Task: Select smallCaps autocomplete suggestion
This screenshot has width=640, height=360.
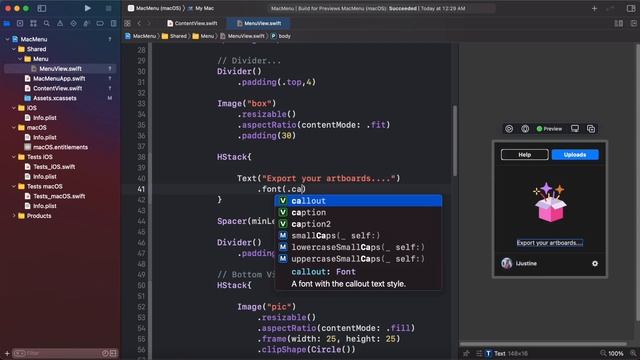Action: pos(358,236)
